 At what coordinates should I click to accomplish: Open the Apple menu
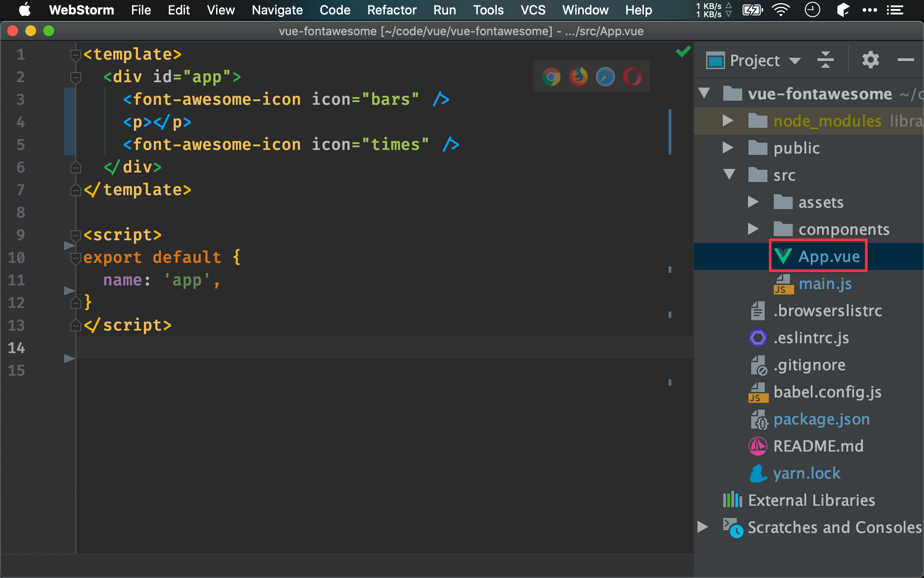tap(25, 9)
